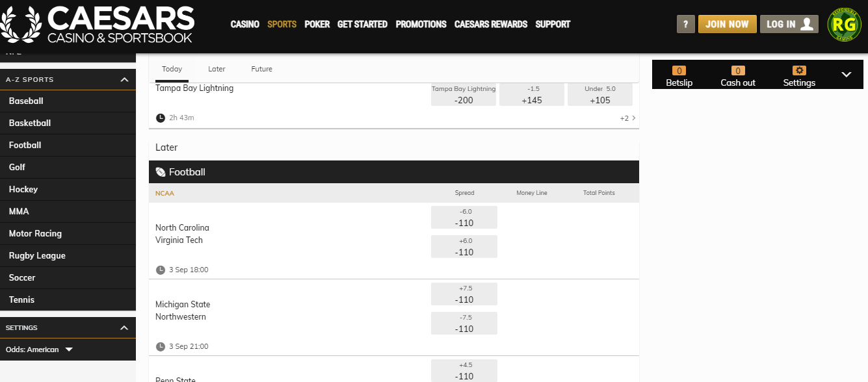Switch to the Future tab
Screen dimensions: 868x382
(x=262, y=69)
